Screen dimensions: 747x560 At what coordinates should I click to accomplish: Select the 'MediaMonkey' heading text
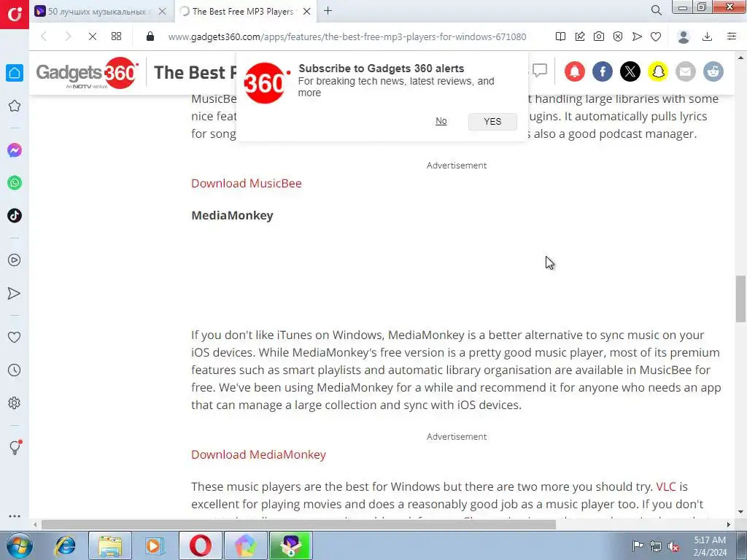[232, 216]
